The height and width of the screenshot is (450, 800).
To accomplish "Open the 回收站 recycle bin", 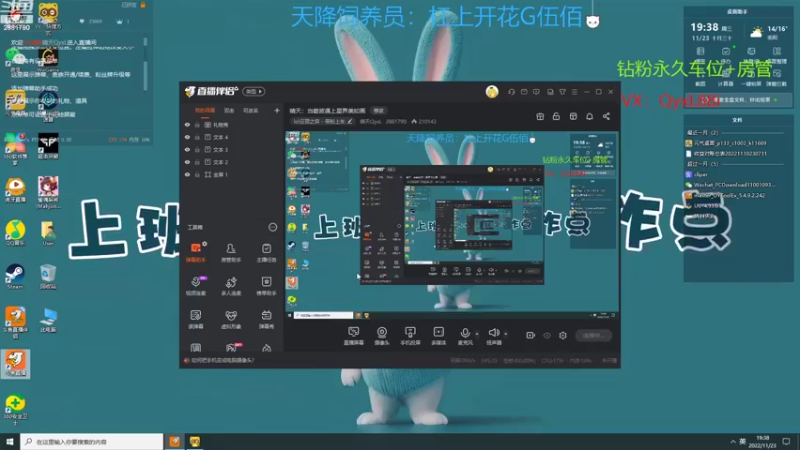I will (x=48, y=277).
